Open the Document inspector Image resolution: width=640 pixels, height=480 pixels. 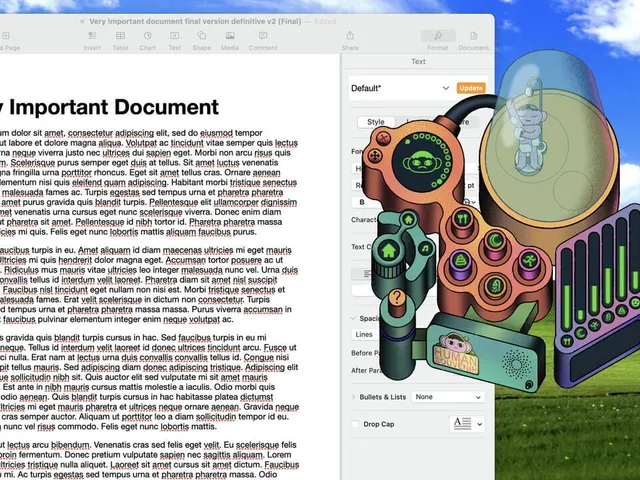tap(473, 41)
